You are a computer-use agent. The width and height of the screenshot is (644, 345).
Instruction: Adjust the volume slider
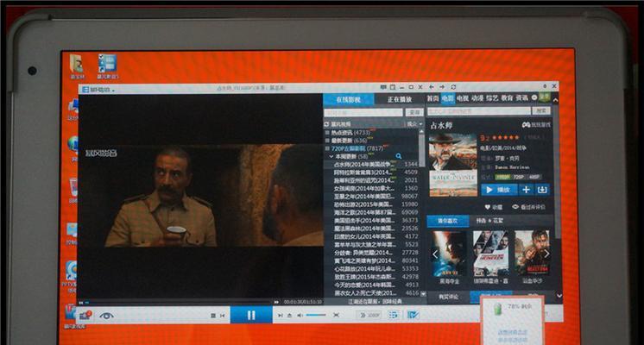[316, 315]
